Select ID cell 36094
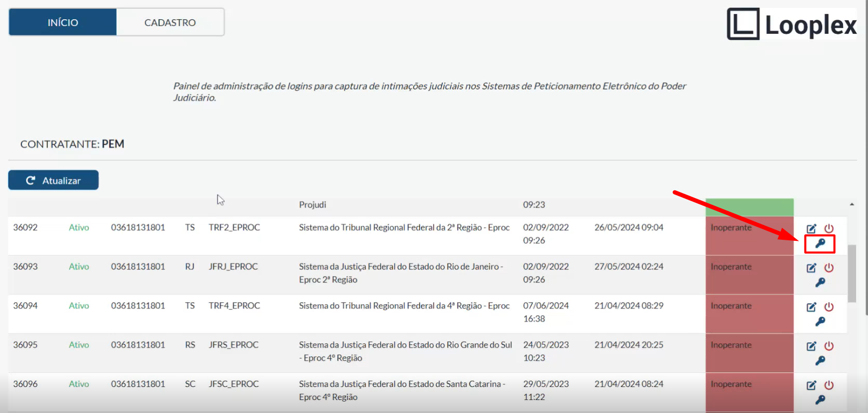The image size is (868, 413). click(25, 305)
